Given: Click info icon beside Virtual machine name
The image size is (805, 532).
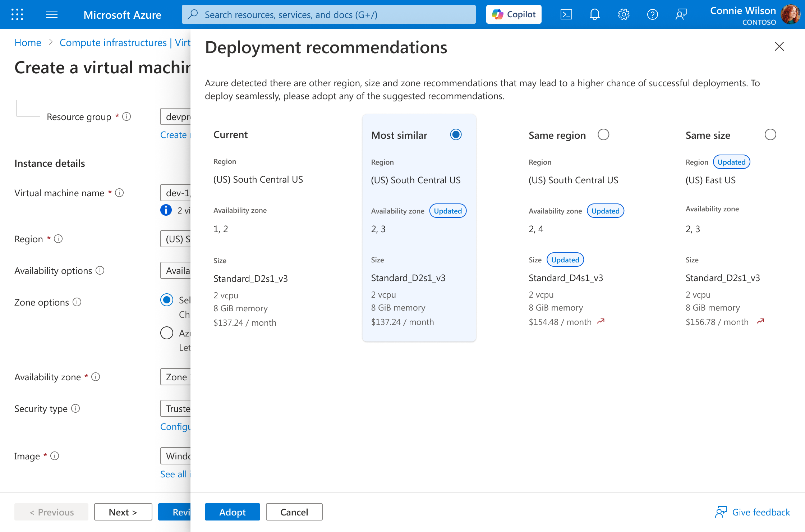Looking at the screenshot, I should [119, 193].
